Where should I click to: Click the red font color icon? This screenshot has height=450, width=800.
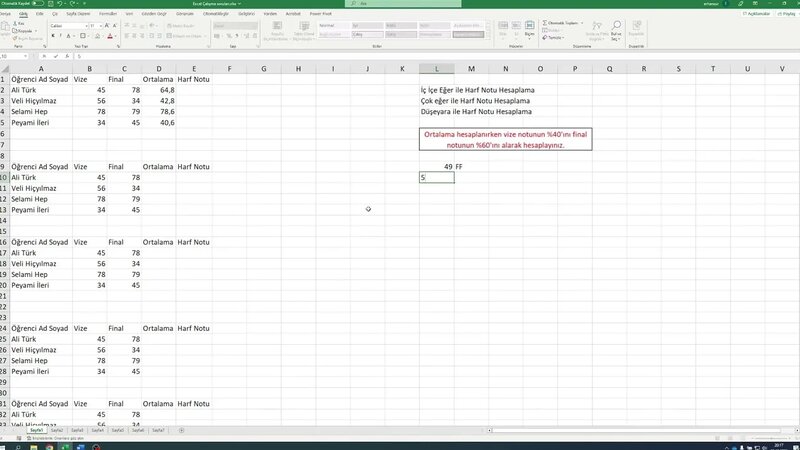coord(110,36)
